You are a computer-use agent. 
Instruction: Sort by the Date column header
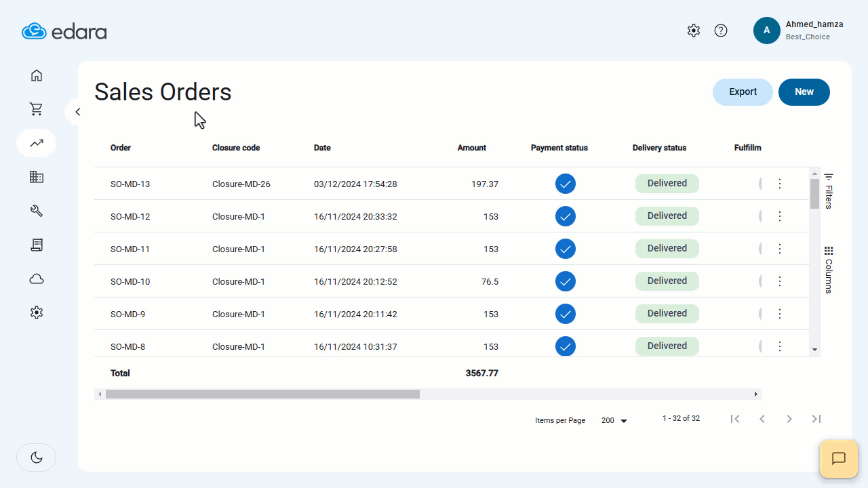click(322, 148)
